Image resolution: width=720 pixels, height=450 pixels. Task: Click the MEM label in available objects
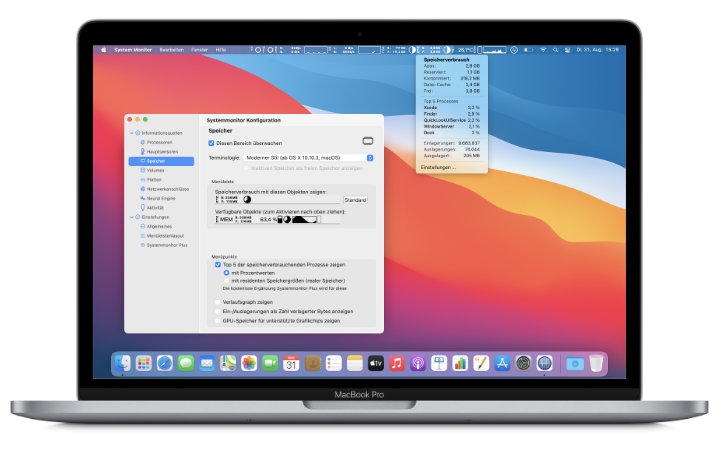[x=225, y=219]
